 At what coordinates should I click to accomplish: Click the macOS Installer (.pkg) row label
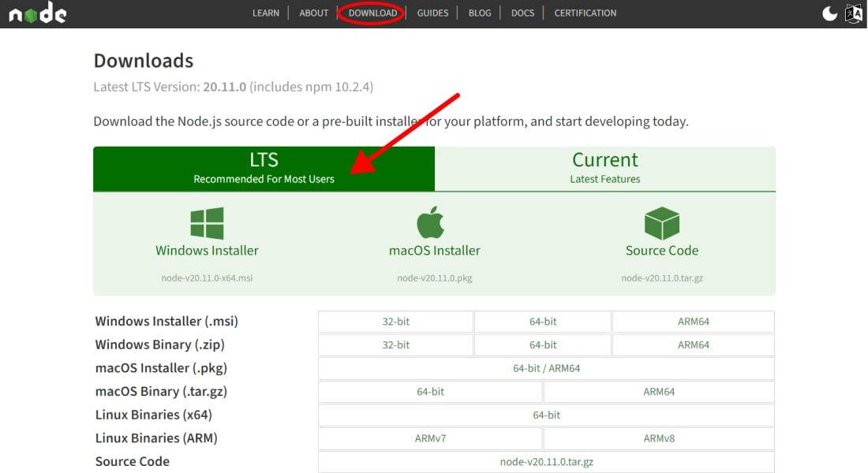coord(161,368)
